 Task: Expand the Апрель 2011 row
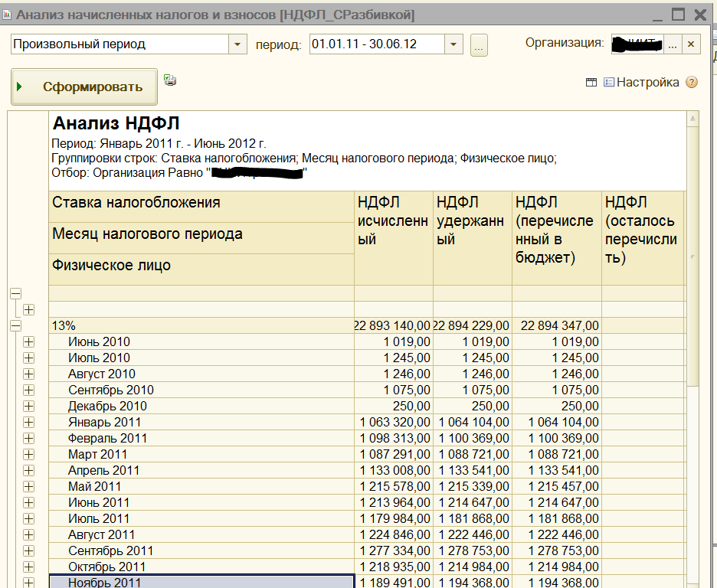click(28, 470)
